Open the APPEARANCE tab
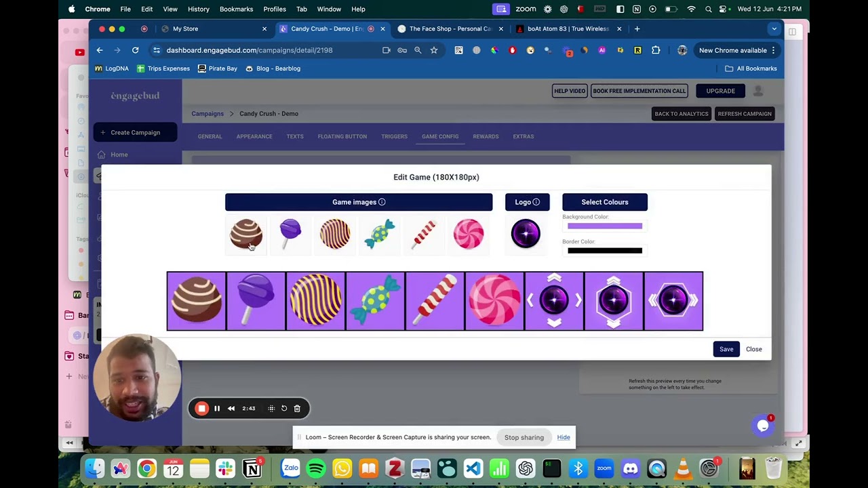868x488 pixels. pos(254,136)
